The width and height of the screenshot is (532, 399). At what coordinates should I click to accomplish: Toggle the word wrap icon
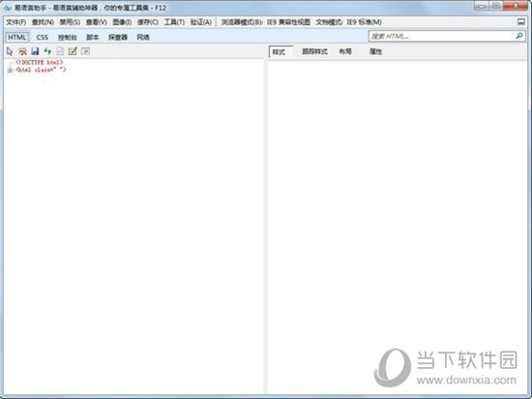click(x=85, y=51)
